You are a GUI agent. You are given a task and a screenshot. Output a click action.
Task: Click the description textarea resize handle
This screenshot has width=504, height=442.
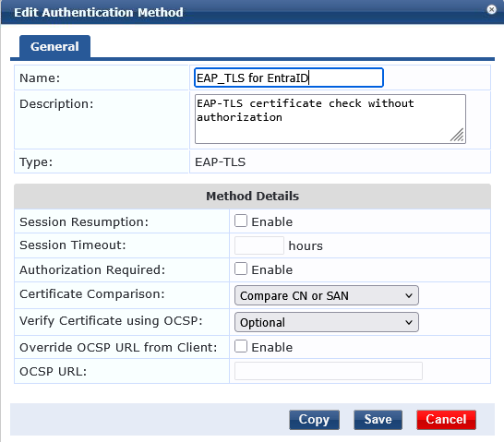457,135
